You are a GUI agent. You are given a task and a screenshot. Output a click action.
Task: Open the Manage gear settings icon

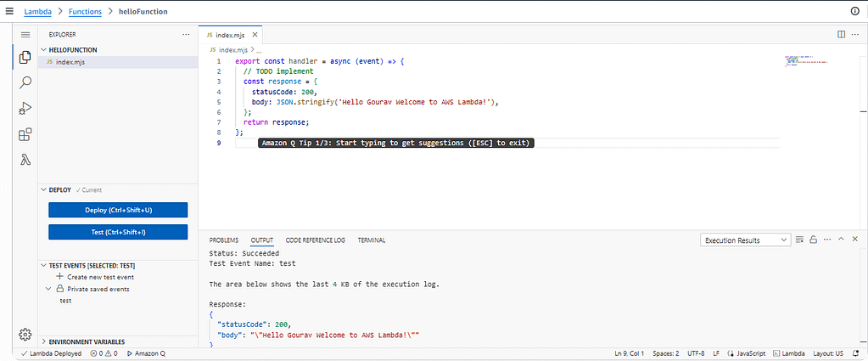pos(25,334)
